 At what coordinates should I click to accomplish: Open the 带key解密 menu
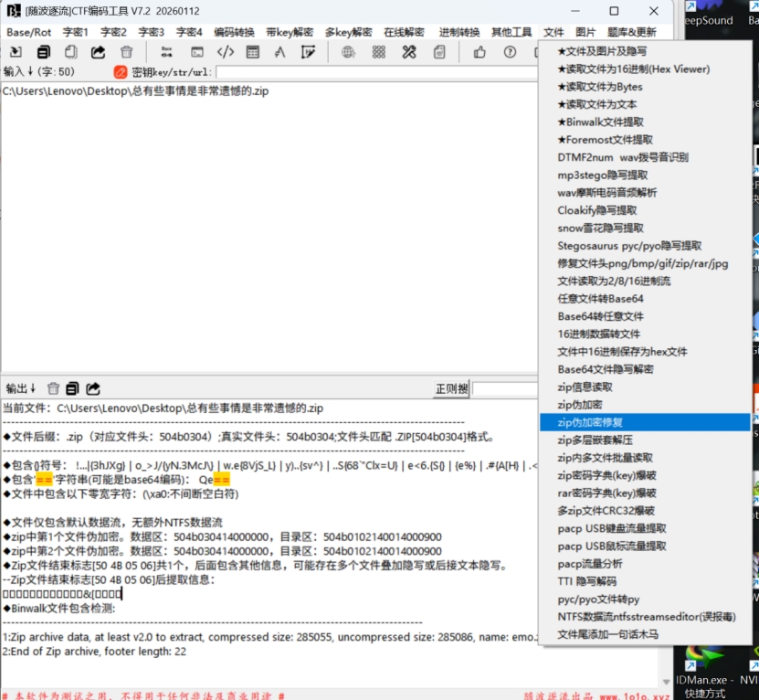click(290, 32)
